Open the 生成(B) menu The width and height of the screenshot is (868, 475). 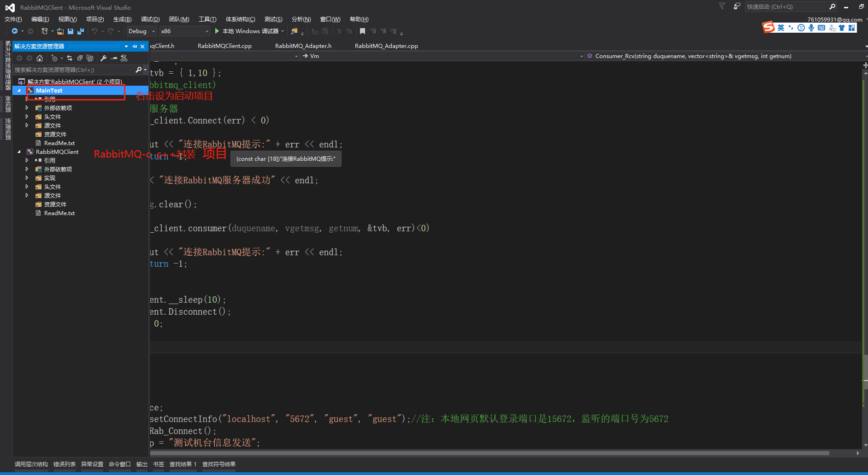pos(123,19)
